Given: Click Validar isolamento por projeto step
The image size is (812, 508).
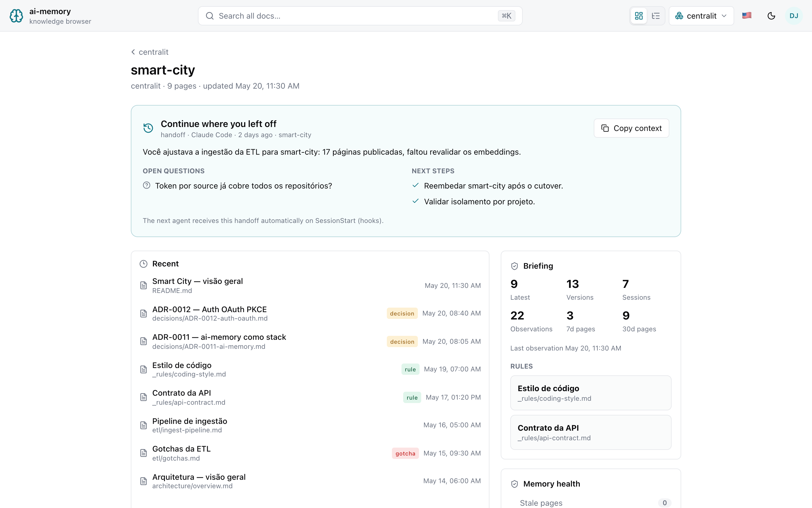Looking at the screenshot, I should coord(479,202).
